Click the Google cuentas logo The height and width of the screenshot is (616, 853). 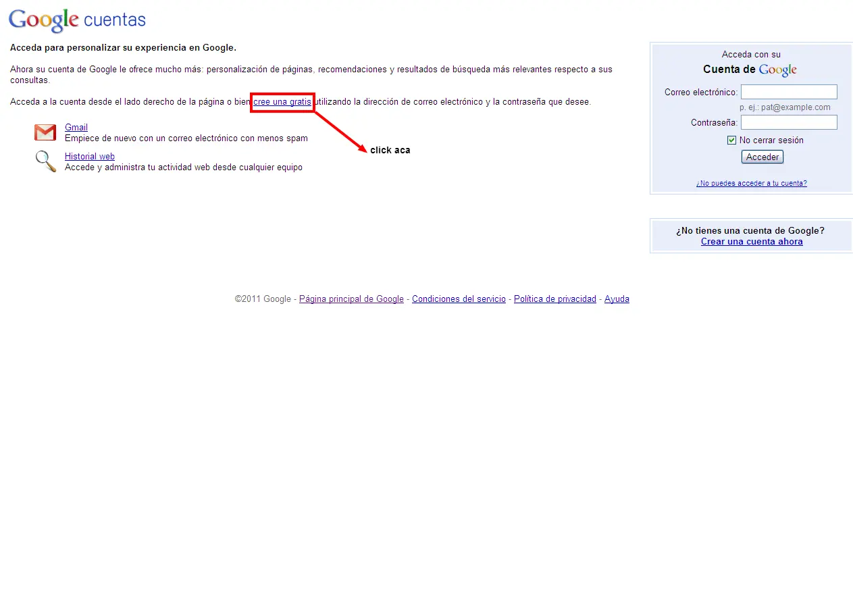tap(77, 20)
